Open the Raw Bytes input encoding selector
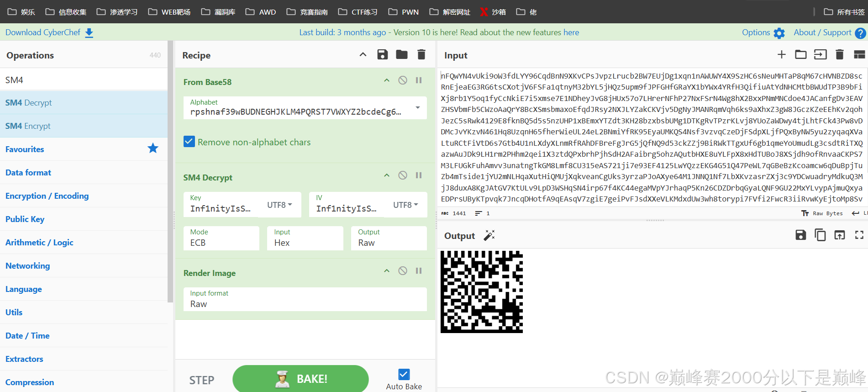Screen dimensions: 868x392 (822, 213)
